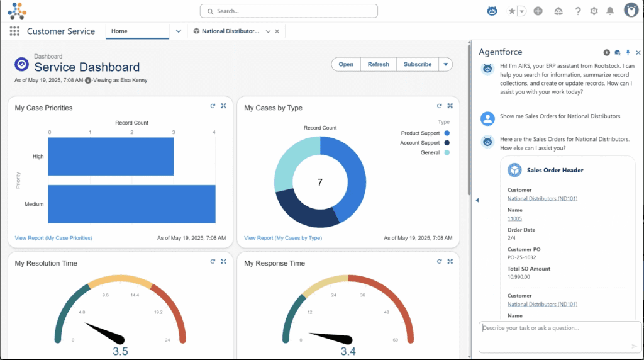Pin the Agentforce panel
Viewport: 644px width, 360px height.
coord(628,53)
